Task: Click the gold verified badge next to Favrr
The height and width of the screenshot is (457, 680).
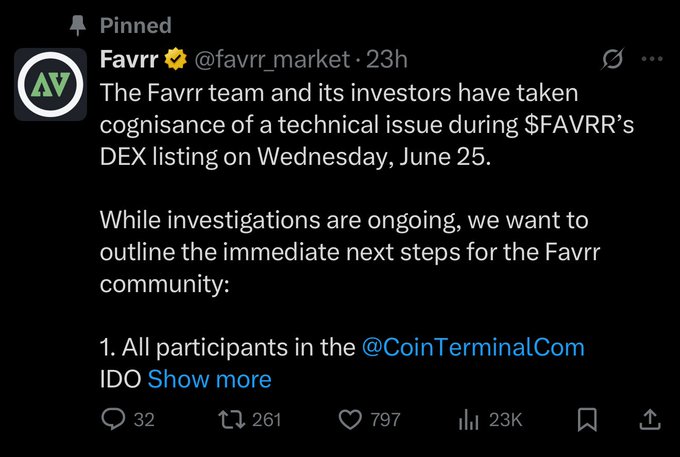Action: pos(176,59)
